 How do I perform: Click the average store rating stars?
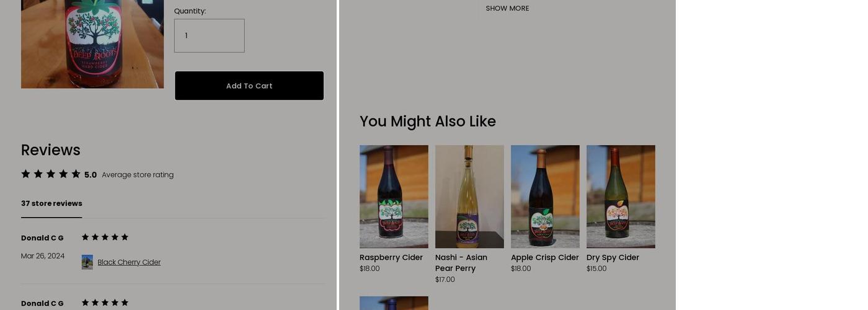(x=51, y=174)
